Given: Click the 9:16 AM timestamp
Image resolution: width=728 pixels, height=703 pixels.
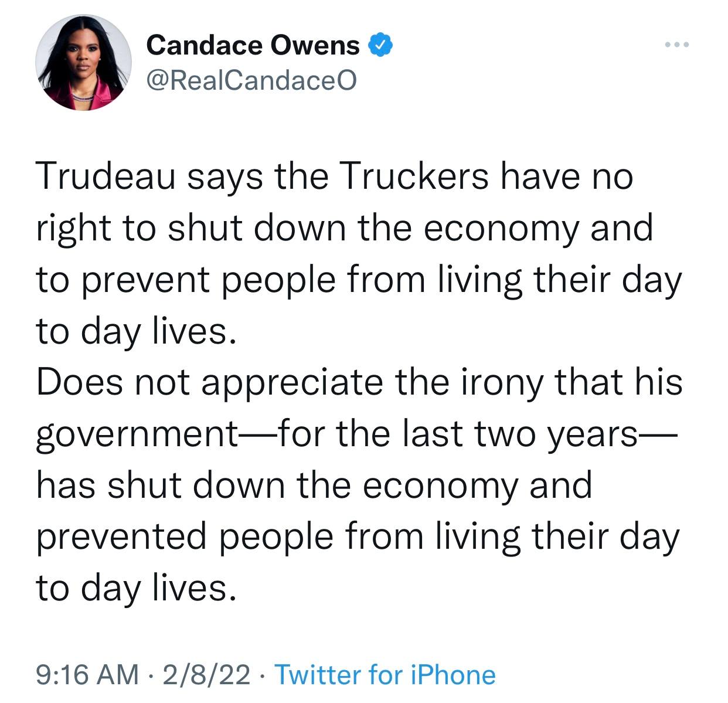Looking at the screenshot, I should click(87, 674).
